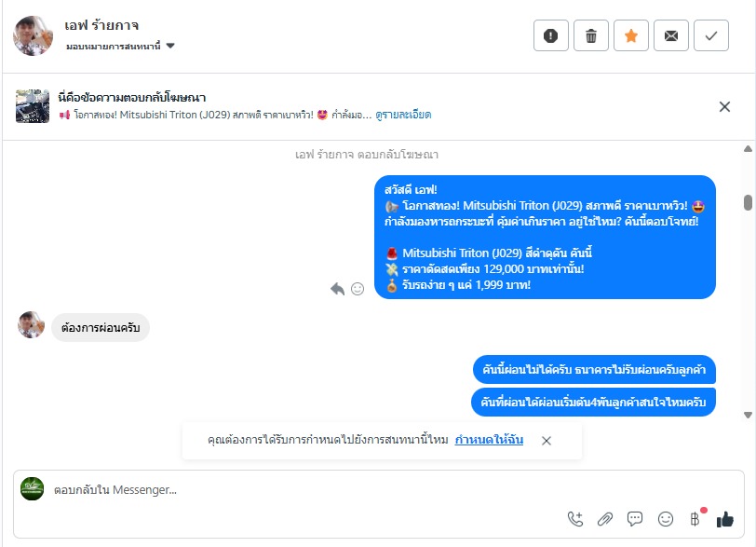Mark conversation done with checkmark button
This screenshot has width=756, height=547.
coord(710,35)
